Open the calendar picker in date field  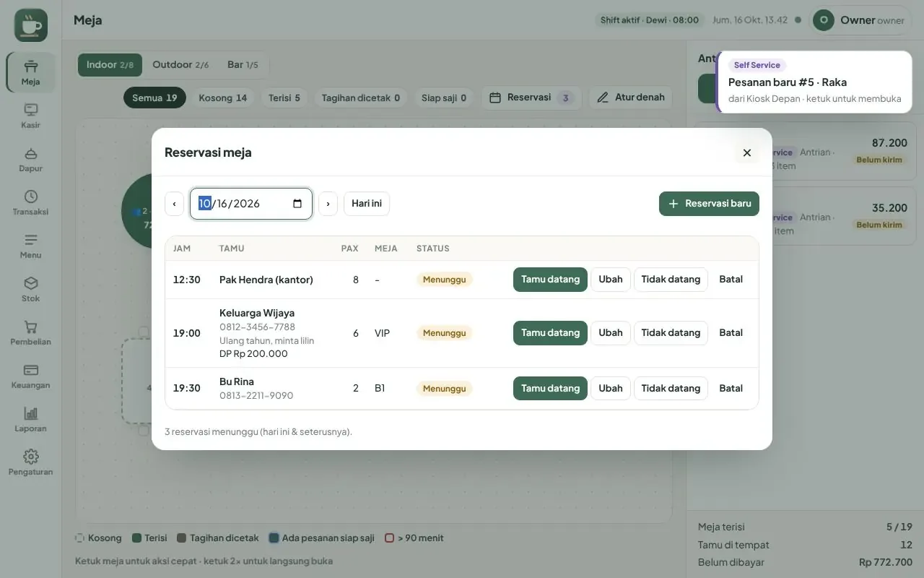pyautogui.click(x=297, y=204)
